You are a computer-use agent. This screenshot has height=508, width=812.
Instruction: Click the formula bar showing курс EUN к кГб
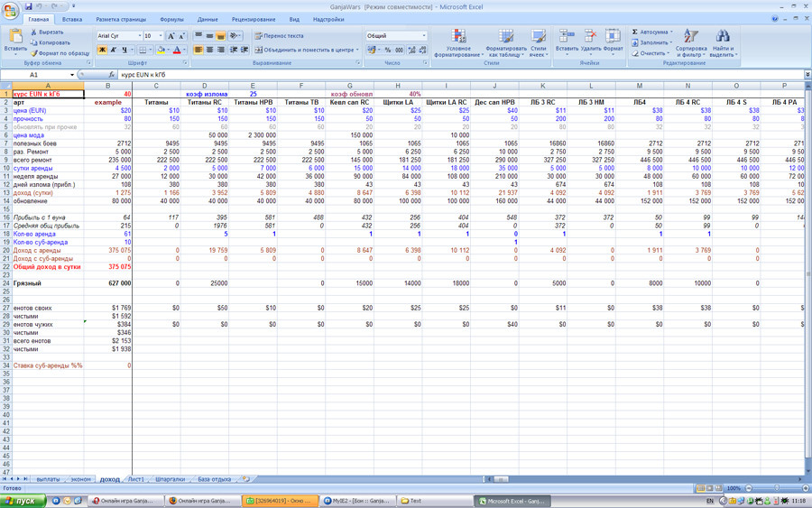click(461, 75)
